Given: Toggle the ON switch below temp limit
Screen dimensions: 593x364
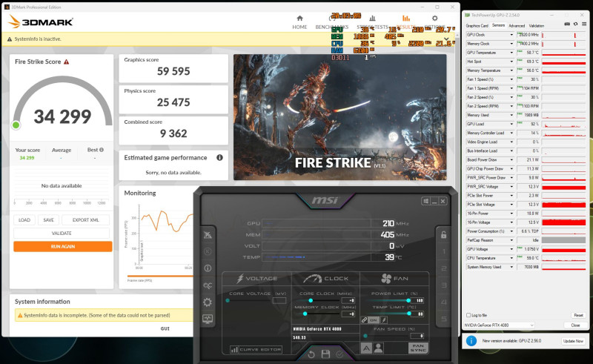Looking at the screenshot, I should coord(374,320).
